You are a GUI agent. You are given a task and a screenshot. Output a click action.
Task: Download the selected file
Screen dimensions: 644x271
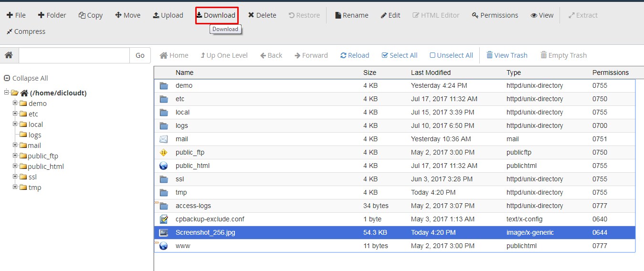tap(216, 15)
